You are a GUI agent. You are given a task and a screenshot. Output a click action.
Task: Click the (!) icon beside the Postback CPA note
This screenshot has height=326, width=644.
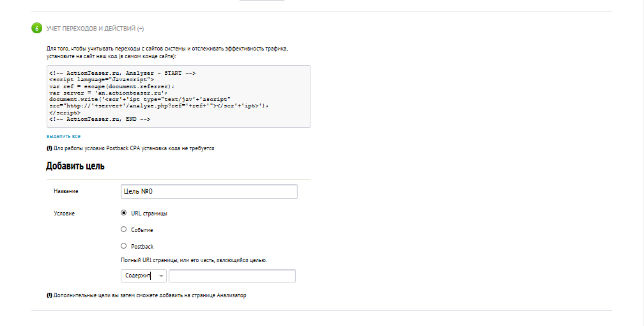tap(49, 148)
